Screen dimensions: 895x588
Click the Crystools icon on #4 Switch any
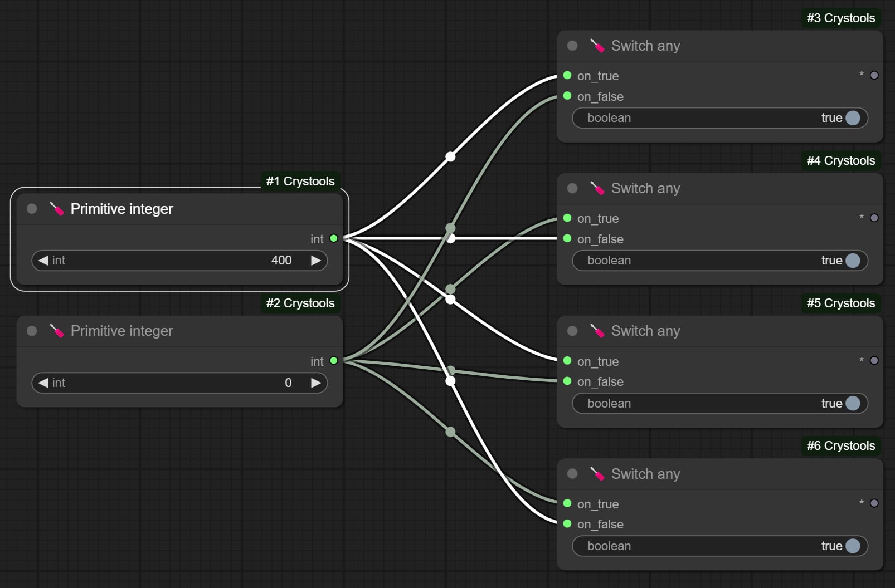coord(597,188)
